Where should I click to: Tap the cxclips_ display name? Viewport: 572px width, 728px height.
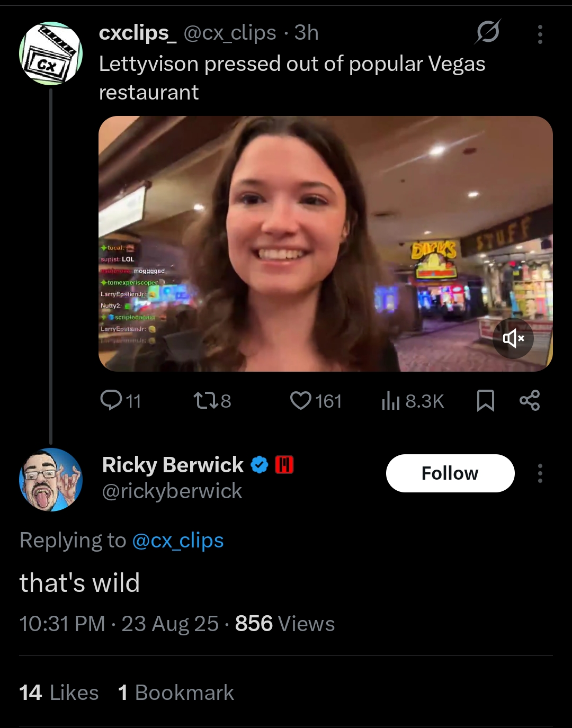point(138,33)
